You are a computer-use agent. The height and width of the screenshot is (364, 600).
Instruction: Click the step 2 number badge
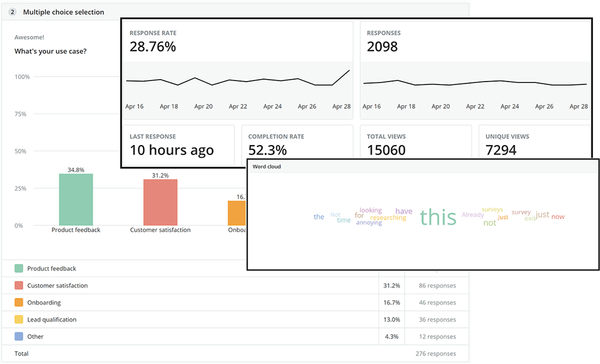click(12, 12)
